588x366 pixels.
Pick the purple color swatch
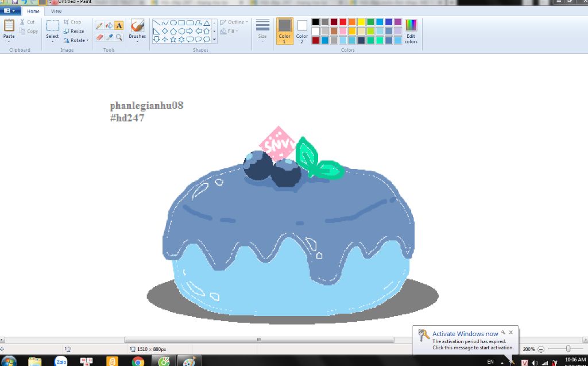point(398,22)
